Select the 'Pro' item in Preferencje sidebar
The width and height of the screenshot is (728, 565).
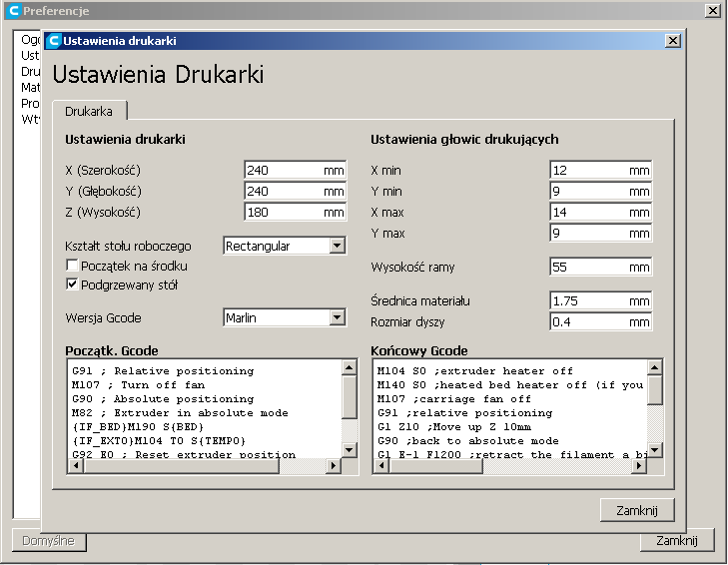pyautogui.click(x=30, y=103)
